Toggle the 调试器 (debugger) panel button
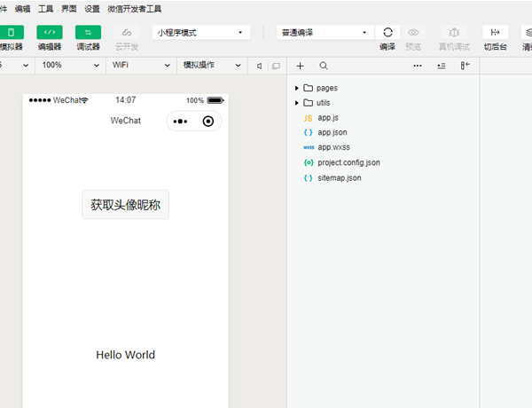 (88, 33)
